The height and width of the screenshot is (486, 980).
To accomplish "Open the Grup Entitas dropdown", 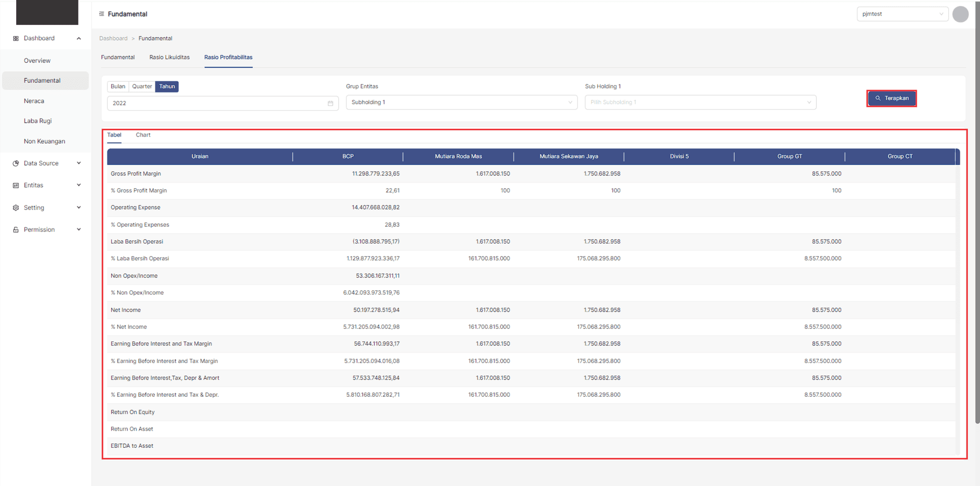I will pyautogui.click(x=461, y=102).
